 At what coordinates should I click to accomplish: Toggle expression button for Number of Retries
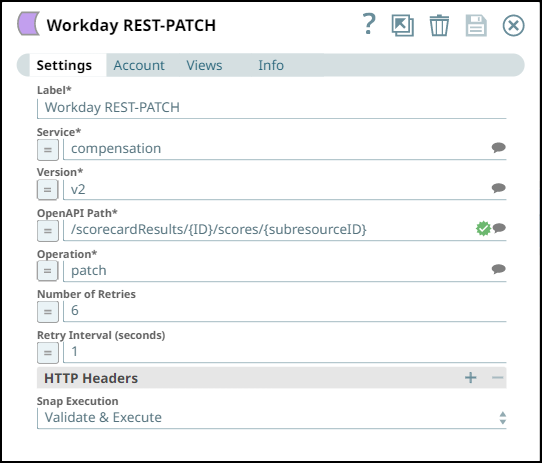[x=48, y=312]
